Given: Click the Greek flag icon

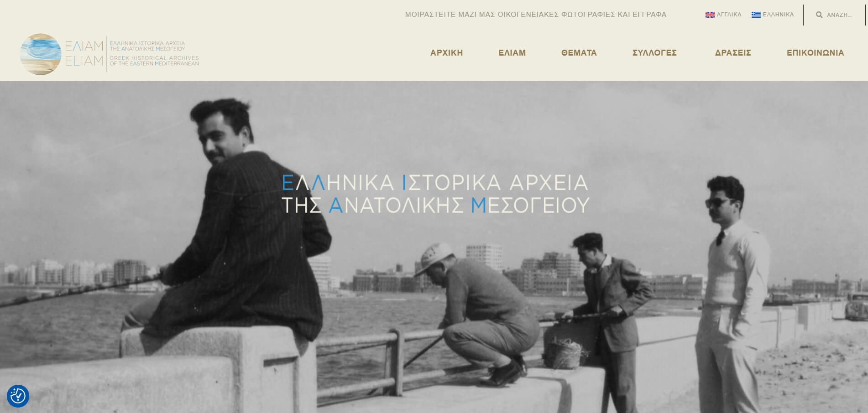Looking at the screenshot, I should pos(756,15).
